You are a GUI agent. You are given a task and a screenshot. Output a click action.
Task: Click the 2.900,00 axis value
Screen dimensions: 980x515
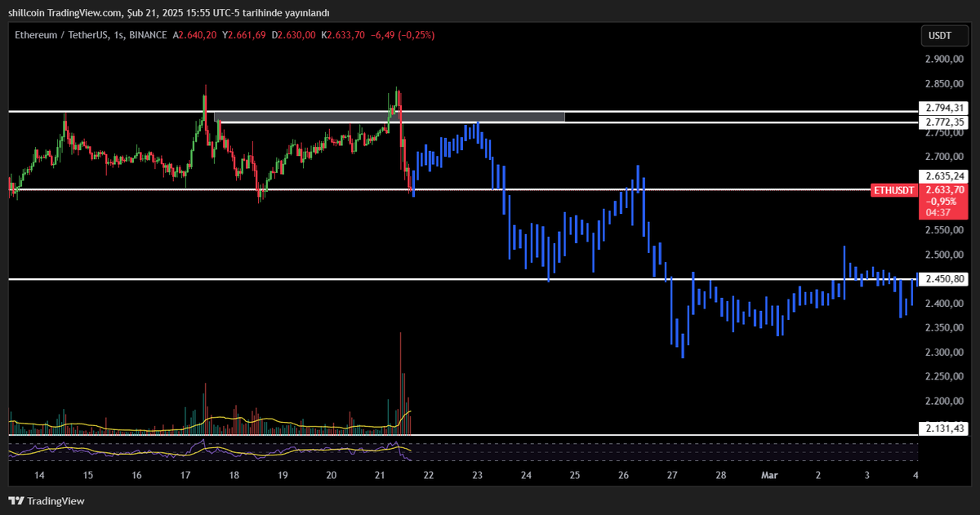coord(945,60)
